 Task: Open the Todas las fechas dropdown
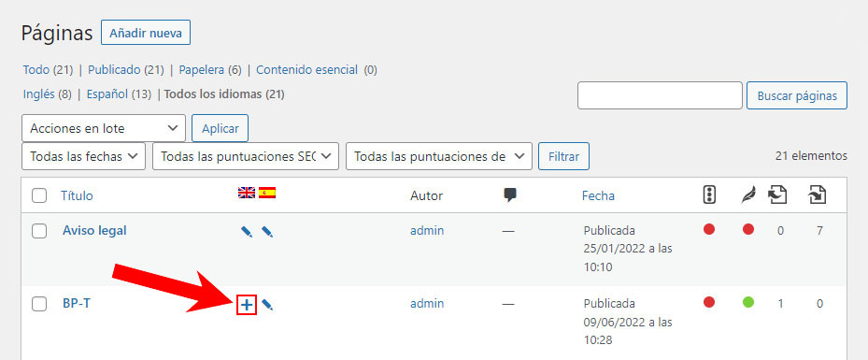[x=83, y=156]
